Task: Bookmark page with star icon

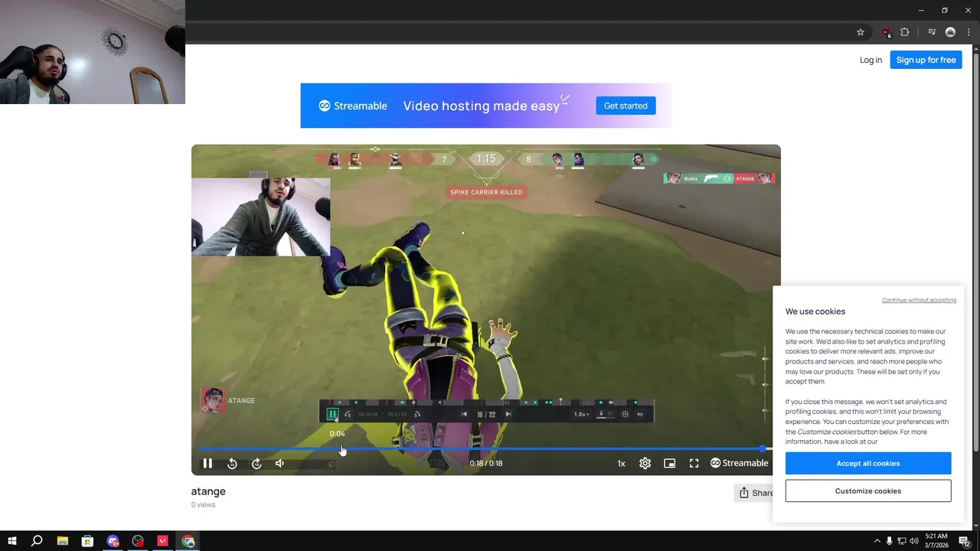Action: coord(861,32)
